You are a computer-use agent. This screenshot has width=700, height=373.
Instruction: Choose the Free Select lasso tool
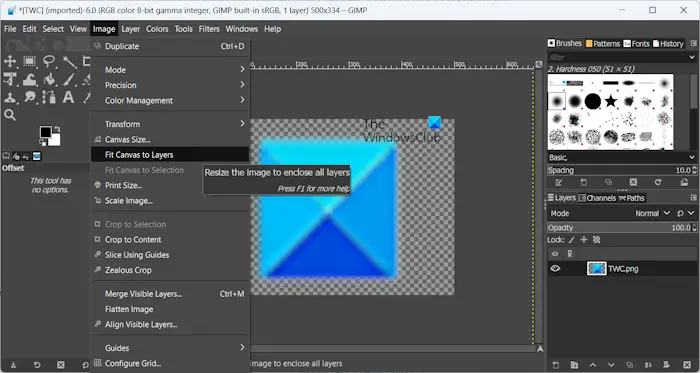[49, 61]
